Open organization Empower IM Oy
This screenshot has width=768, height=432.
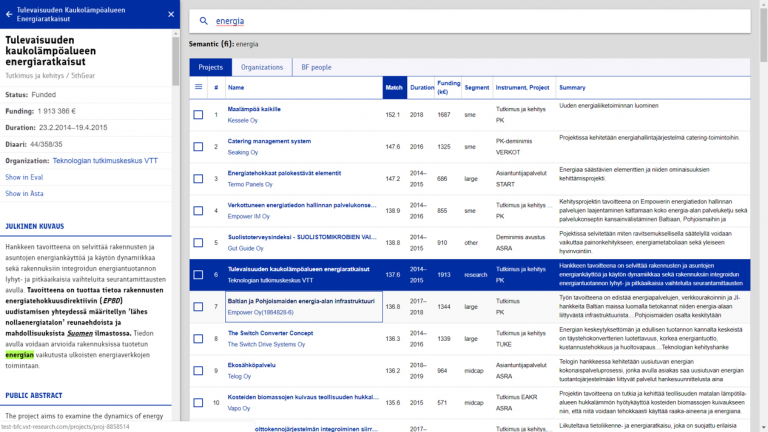(x=248, y=216)
